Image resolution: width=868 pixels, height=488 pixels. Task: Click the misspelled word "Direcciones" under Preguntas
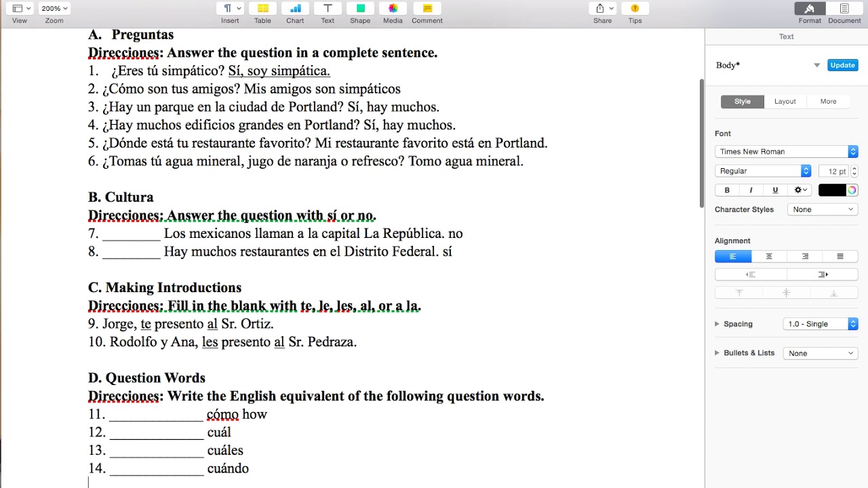coord(124,53)
